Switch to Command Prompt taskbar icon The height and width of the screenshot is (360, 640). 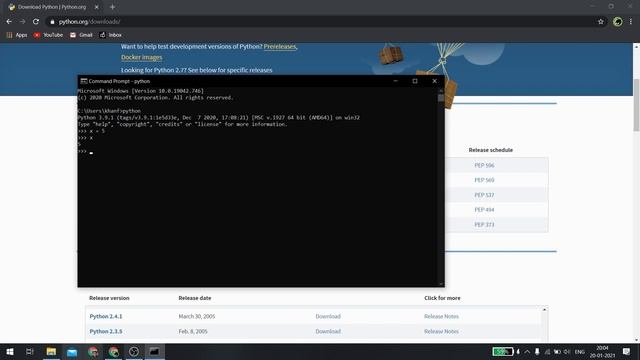[154, 351]
